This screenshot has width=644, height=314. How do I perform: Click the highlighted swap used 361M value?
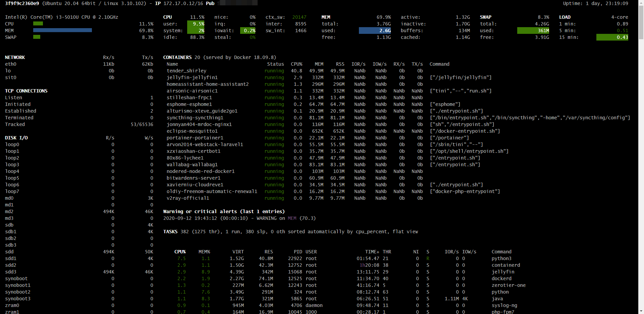tap(533, 30)
